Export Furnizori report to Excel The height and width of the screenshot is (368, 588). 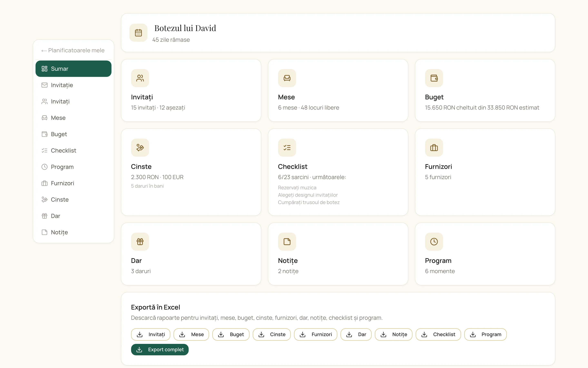click(x=316, y=334)
